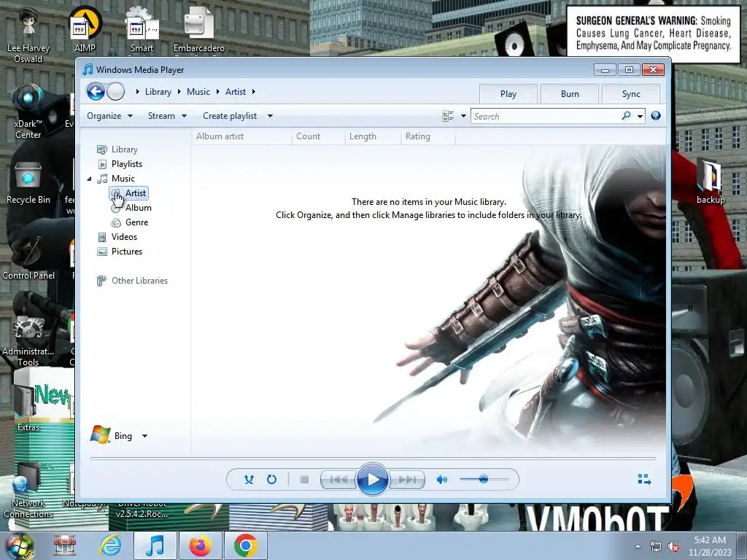Open AIMP desktop shortcut
The image size is (747, 560).
(85, 29)
